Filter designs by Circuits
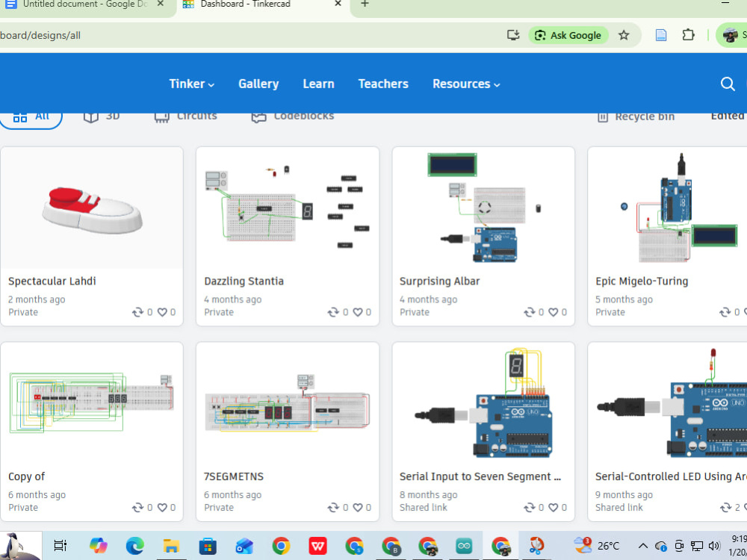Screen dimensions: 747x560 186,116
